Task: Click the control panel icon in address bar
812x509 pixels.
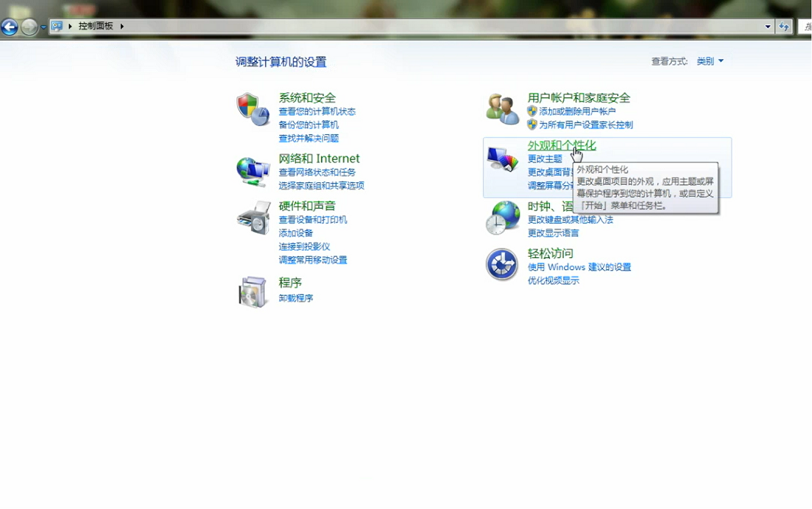Action: tap(57, 26)
